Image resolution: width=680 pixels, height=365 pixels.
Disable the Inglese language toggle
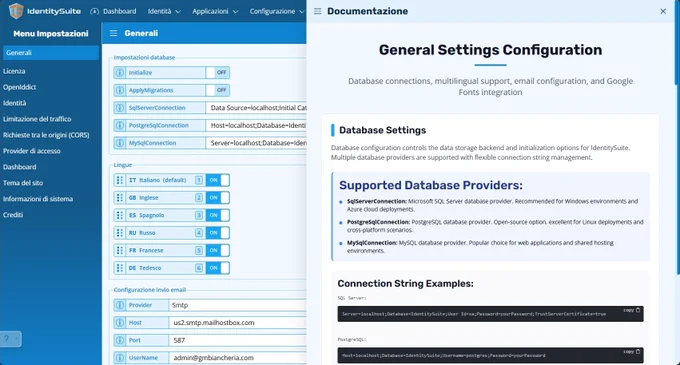218,198
